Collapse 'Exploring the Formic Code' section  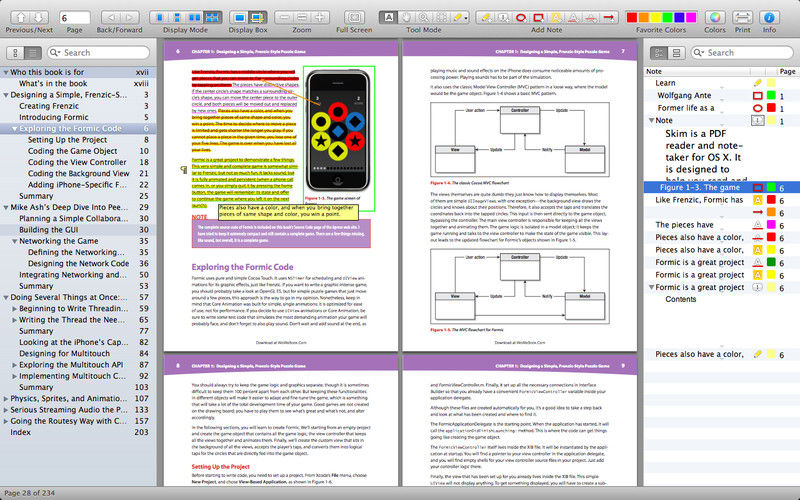pos(14,129)
